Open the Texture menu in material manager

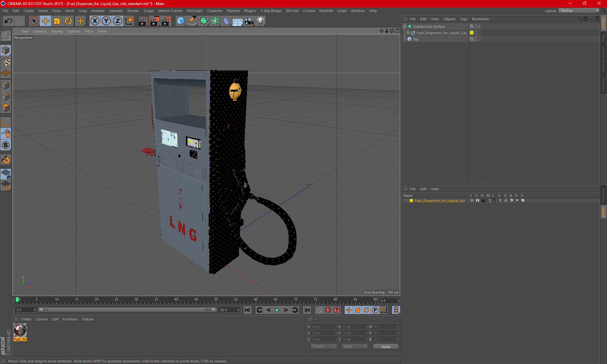coord(88,319)
